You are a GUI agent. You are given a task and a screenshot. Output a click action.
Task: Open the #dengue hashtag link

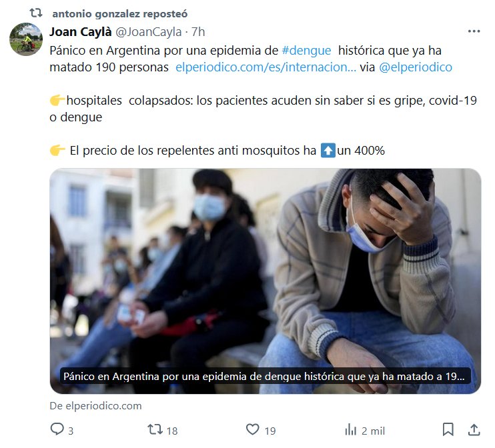[x=306, y=51]
